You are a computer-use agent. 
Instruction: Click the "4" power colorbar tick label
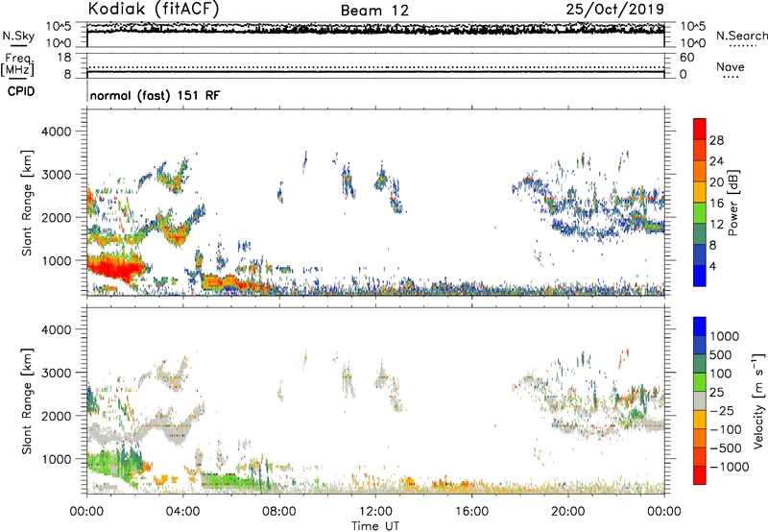[712, 266]
